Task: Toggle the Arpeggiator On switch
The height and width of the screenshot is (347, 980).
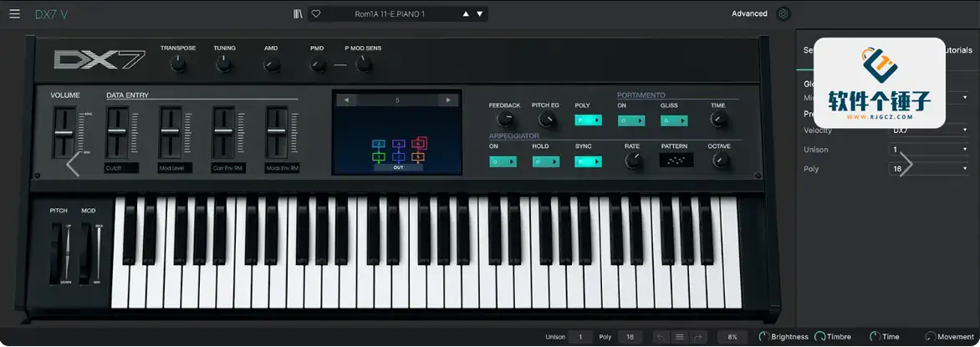Action: point(503,162)
